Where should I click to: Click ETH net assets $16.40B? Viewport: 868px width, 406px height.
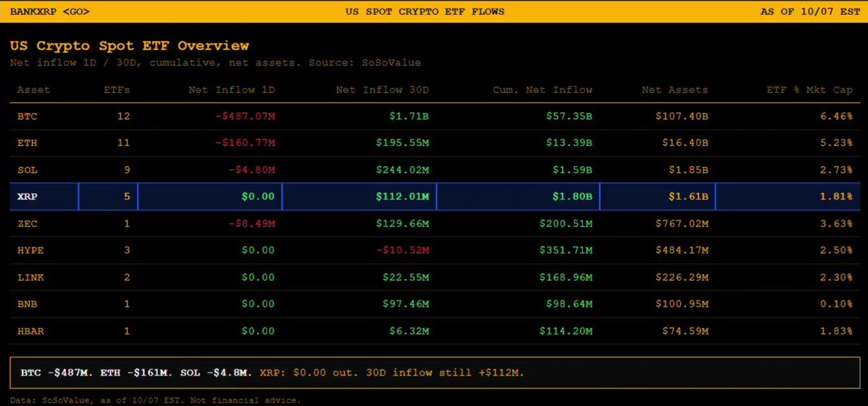point(684,143)
